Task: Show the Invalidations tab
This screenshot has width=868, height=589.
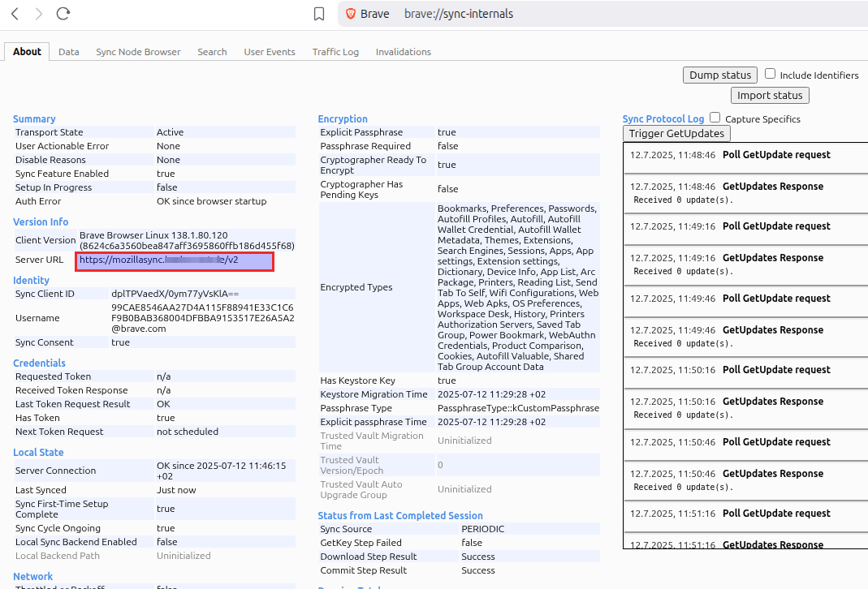Action: tap(404, 52)
